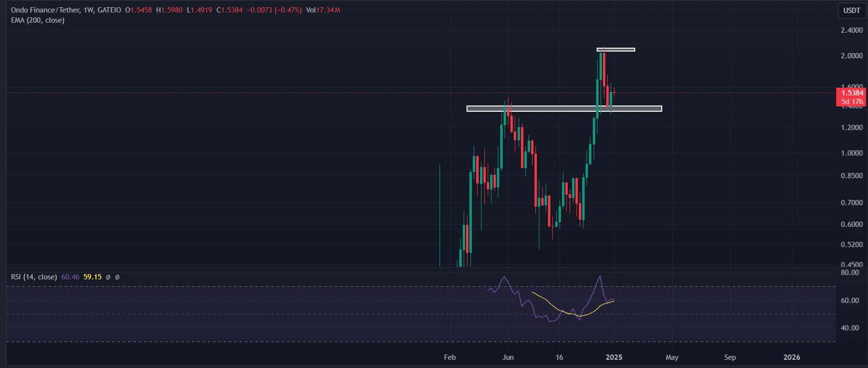This screenshot has height=368, width=868.
Task: Click the 40.00 RSI scale label
Action: 850,328
